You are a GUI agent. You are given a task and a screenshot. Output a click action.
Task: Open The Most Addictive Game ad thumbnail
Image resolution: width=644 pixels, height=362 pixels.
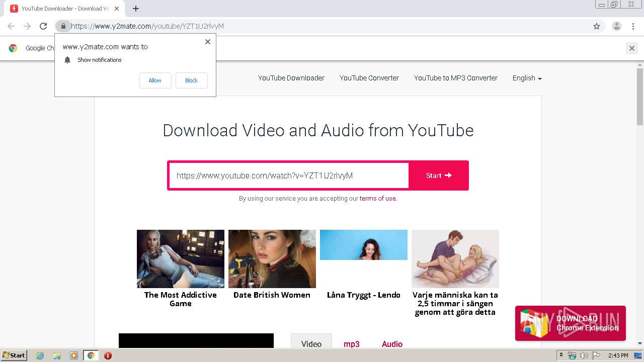[x=181, y=258]
